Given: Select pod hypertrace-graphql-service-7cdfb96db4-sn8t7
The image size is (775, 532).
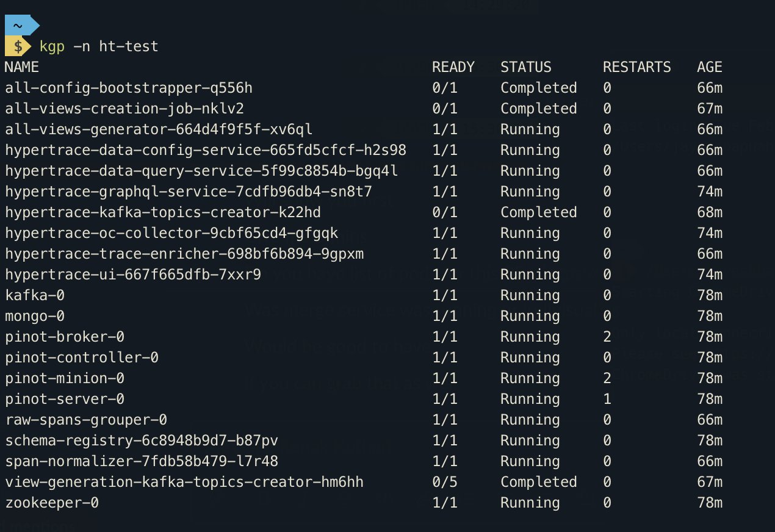Looking at the screenshot, I should point(189,192).
